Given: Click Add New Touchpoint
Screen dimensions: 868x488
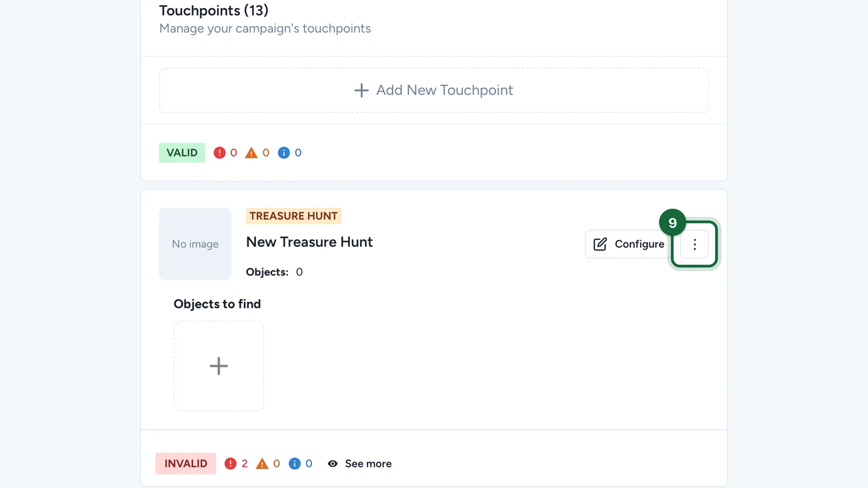Looking at the screenshot, I should point(433,90).
